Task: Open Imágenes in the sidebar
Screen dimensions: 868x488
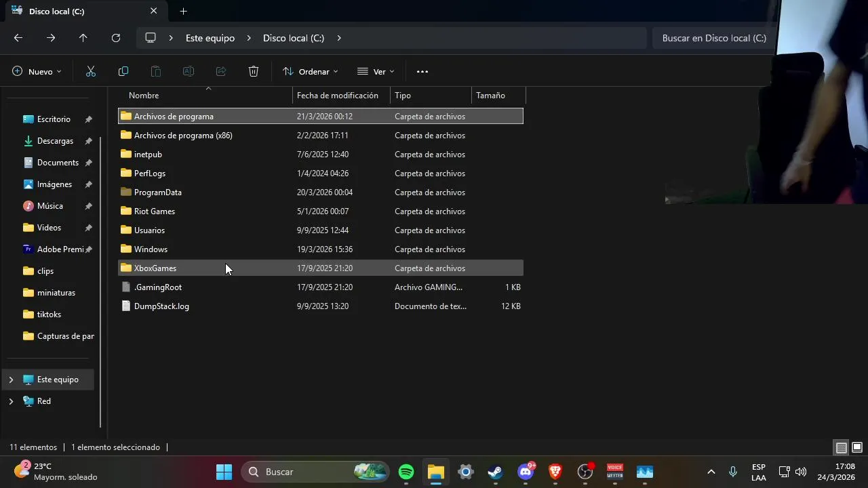Action: click(x=54, y=184)
